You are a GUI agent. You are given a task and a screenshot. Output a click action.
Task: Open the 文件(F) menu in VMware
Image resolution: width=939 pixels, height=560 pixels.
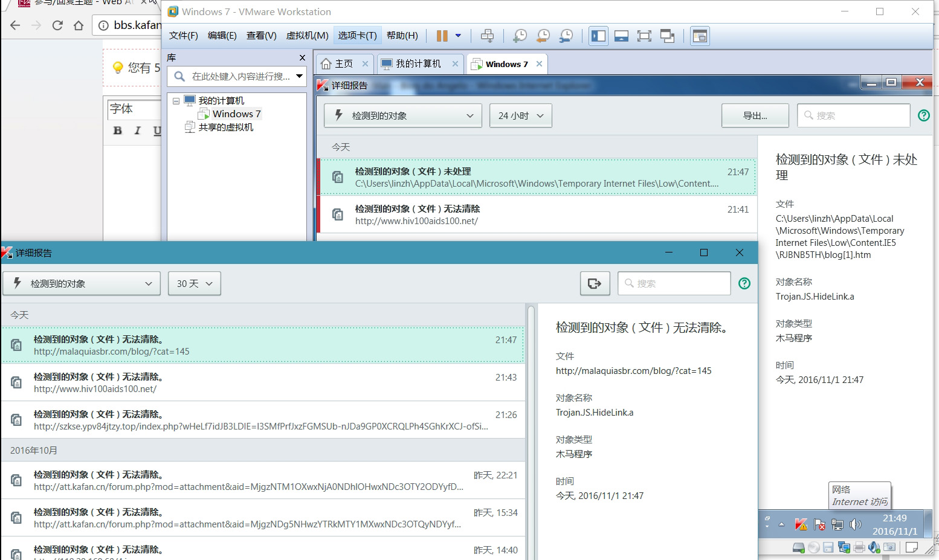(183, 36)
